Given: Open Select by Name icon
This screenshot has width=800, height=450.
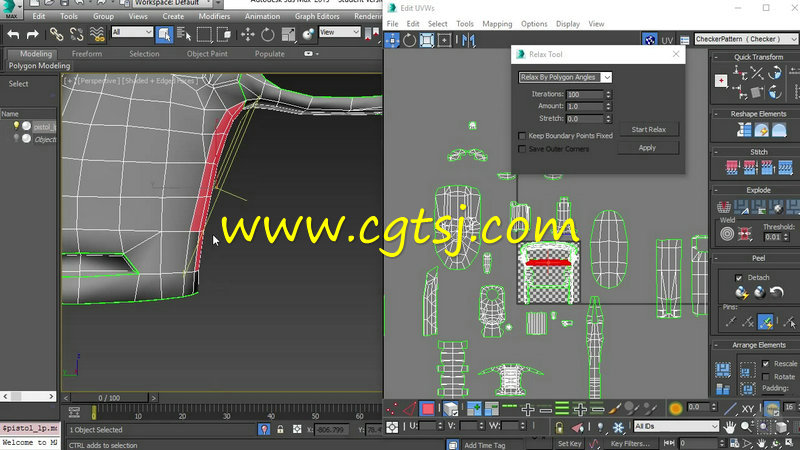Looking at the screenshot, I should pos(184,34).
